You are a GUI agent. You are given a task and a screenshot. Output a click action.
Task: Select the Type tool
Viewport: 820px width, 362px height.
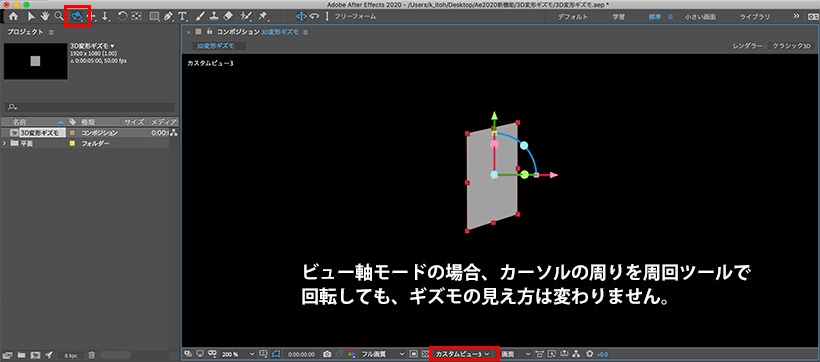click(183, 16)
